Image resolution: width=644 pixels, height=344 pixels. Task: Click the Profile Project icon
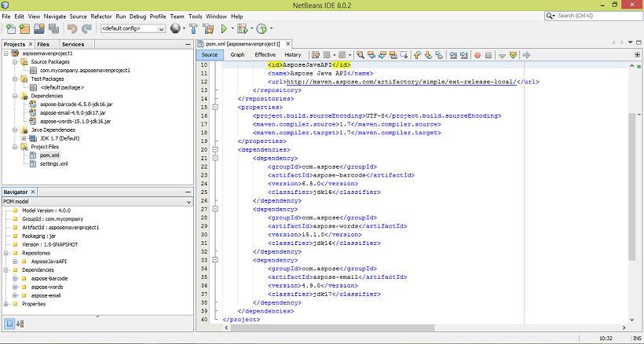pyautogui.click(x=262, y=28)
